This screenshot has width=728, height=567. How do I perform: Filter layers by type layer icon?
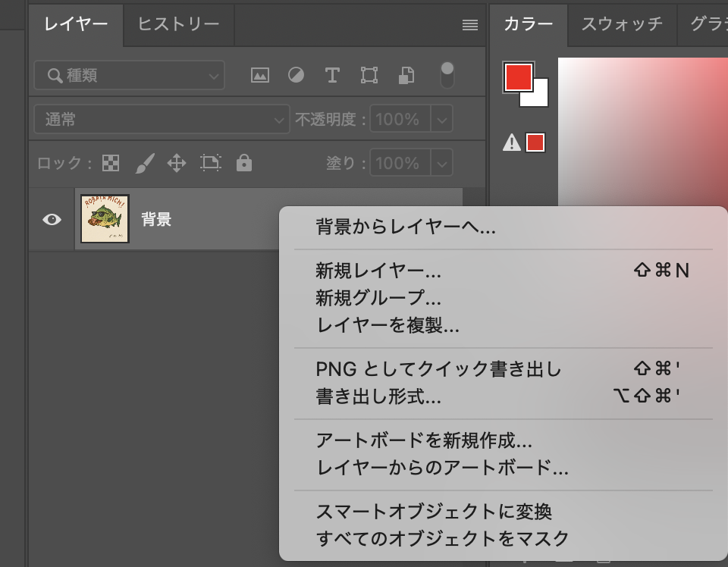coord(331,75)
